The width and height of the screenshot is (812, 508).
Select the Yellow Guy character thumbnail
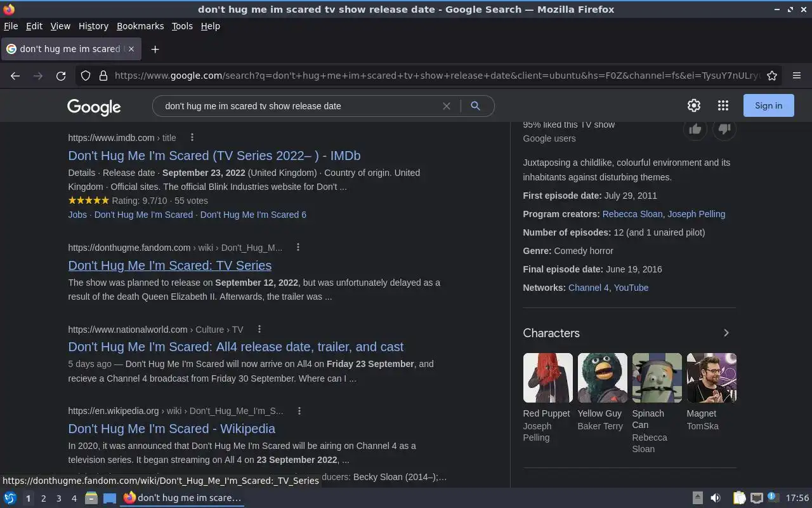[x=602, y=378]
